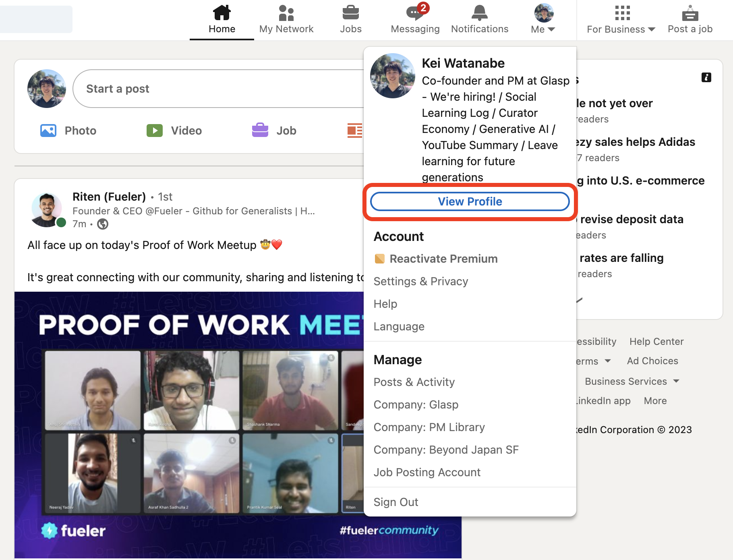Screen dimensions: 733x560
Task: Open Help Center footer link
Action: [x=656, y=342]
